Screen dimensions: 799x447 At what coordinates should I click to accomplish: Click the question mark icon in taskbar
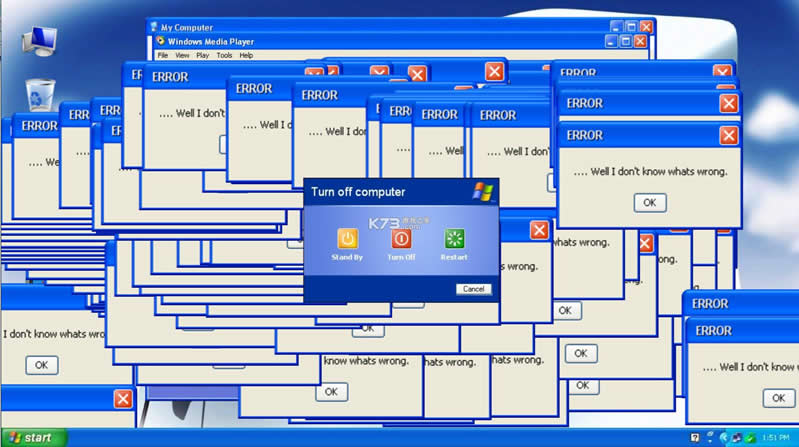coord(694,438)
